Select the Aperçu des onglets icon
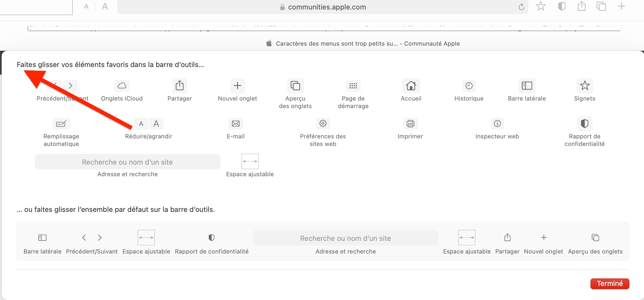The height and width of the screenshot is (300, 644). coord(295,86)
